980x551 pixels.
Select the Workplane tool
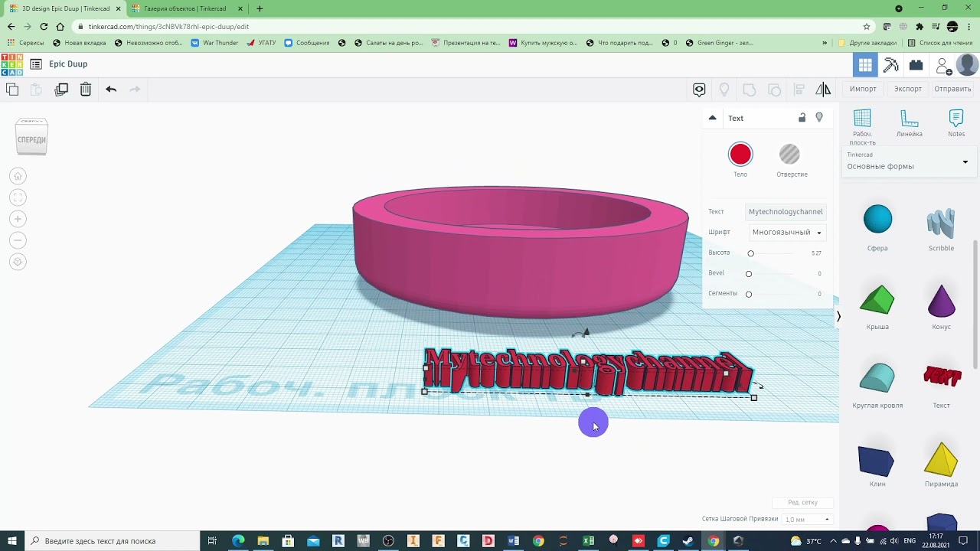point(862,126)
